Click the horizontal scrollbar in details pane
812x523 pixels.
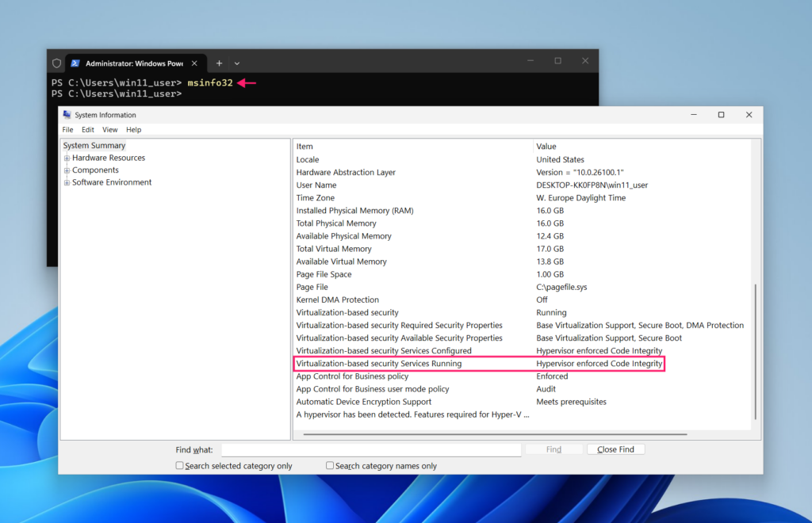(x=495, y=434)
